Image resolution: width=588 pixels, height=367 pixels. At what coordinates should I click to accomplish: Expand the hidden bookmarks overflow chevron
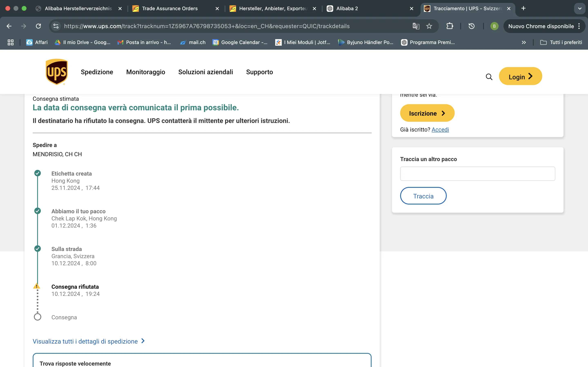[x=524, y=42]
